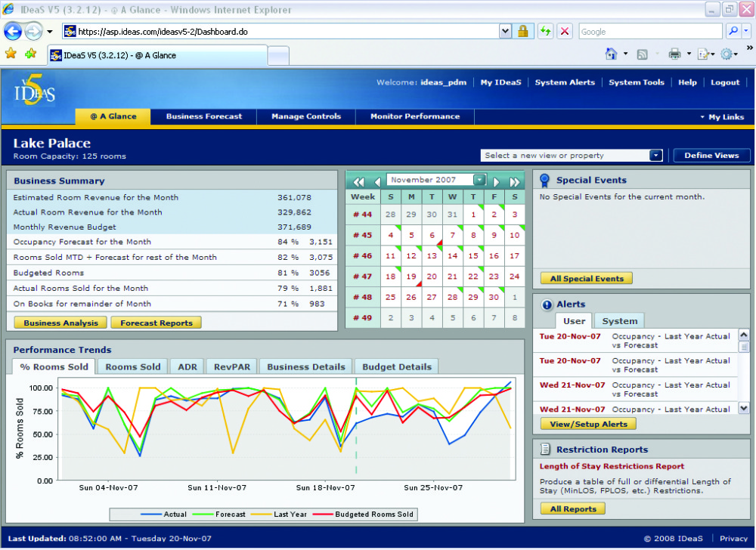This screenshot has height=550, width=756.
Task: Click the Define Views button
Action: (x=711, y=156)
